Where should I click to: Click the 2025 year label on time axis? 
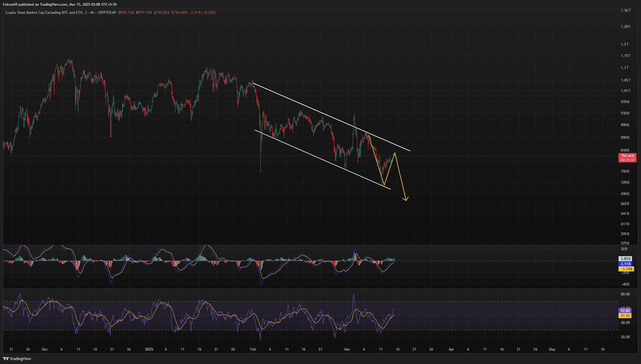click(149, 349)
